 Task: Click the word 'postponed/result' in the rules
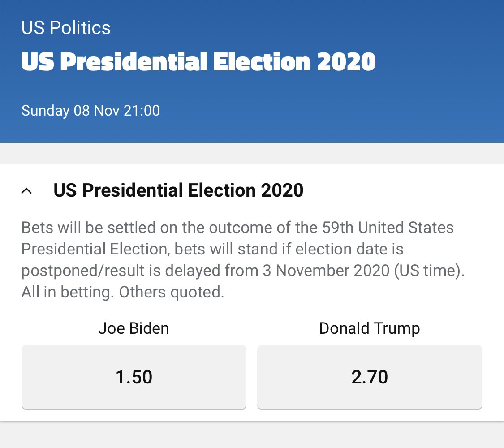(x=83, y=271)
